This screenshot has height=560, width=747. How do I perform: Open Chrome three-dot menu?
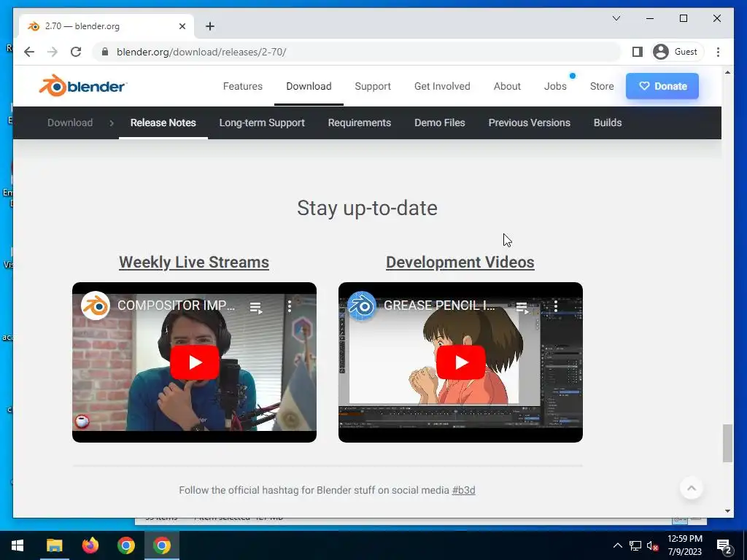click(718, 52)
